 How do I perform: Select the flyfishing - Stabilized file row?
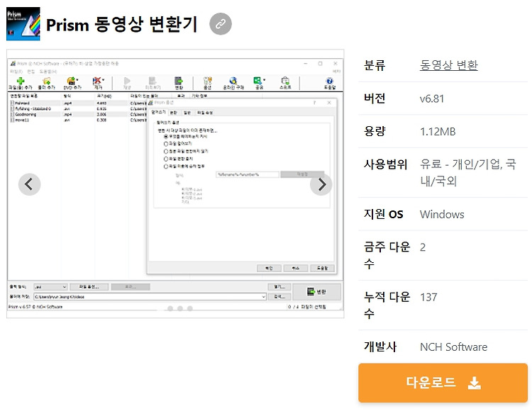[x=78, y=108]
